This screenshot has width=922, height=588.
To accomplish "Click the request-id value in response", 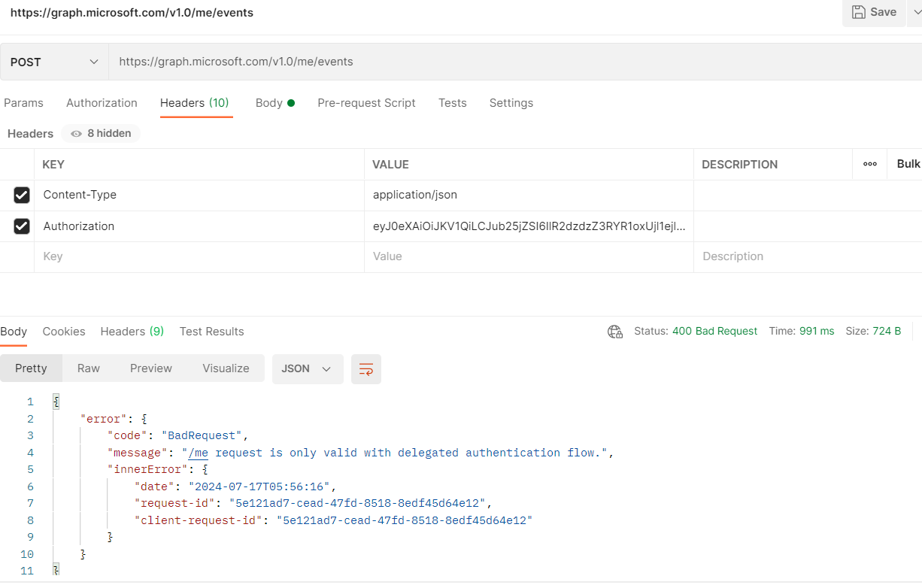I will point(357,503).
